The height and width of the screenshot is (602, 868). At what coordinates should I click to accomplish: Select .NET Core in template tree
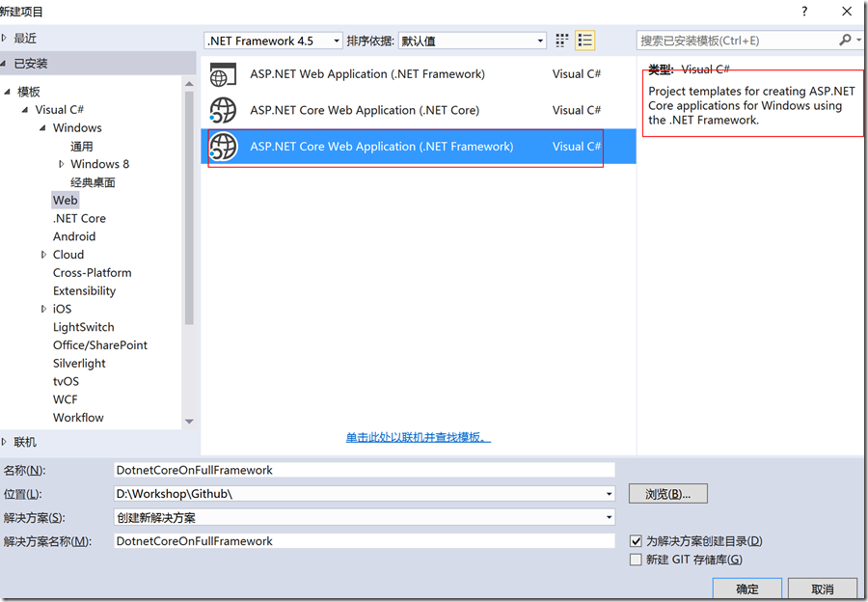tap(79, 218)
